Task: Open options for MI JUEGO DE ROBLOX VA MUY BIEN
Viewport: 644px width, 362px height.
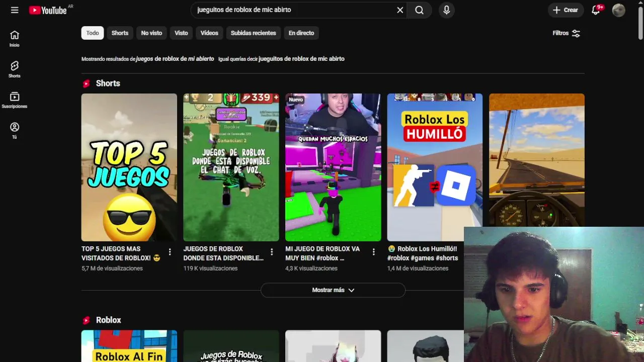Action: 373,252
